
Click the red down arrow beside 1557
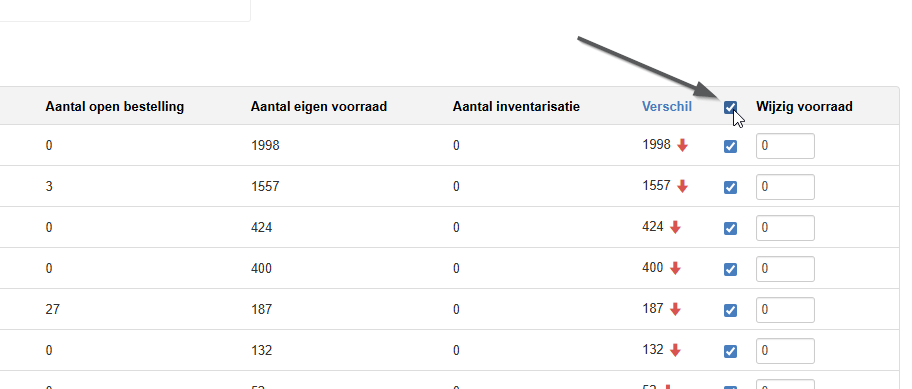point(682,186)
